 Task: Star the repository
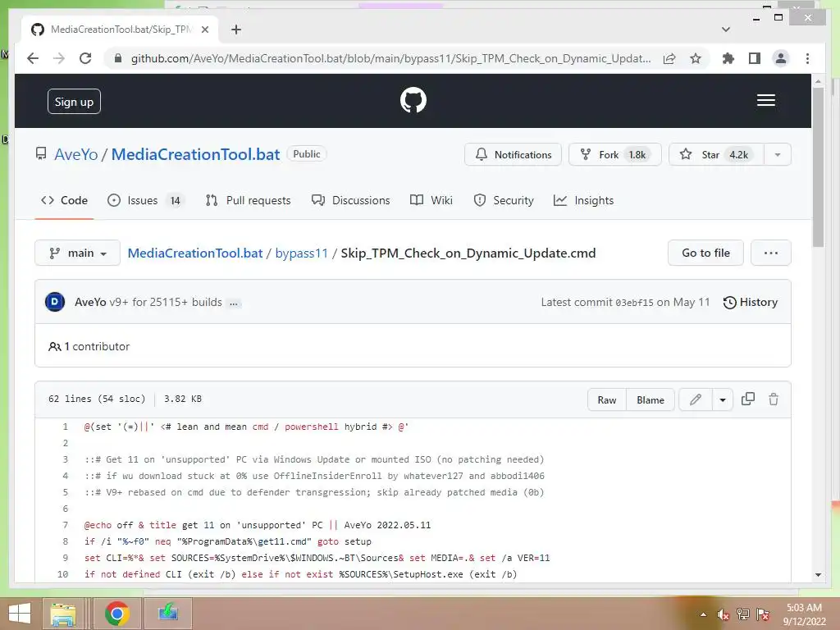tap(715, 155)
